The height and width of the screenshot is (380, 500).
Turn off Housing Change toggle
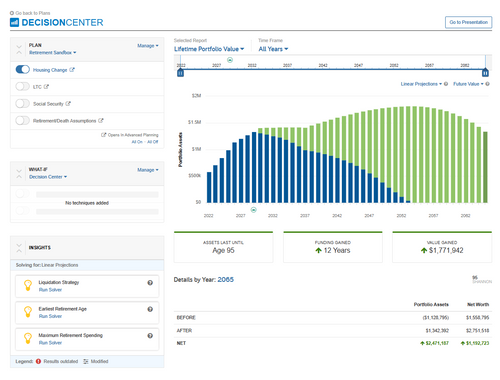coord(23,70)
